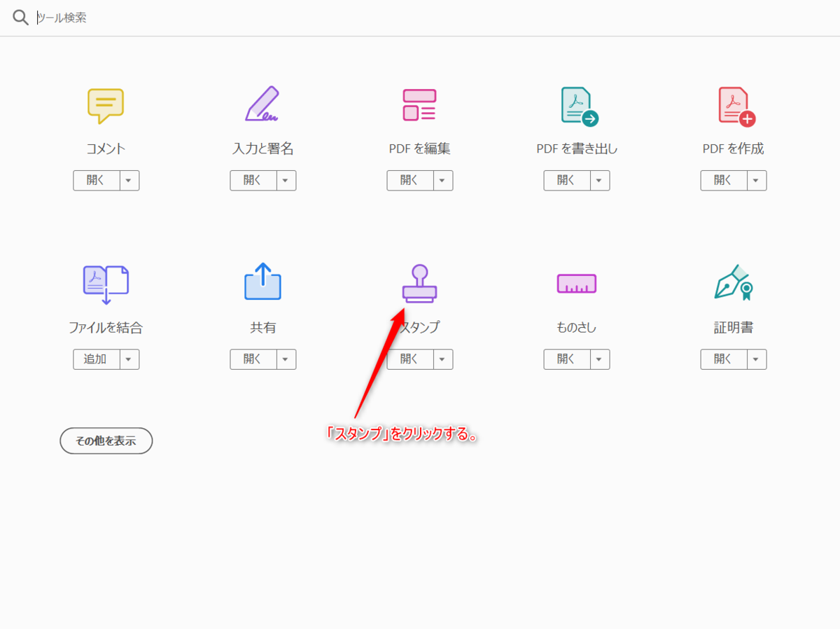Expand dropdown arrow under 証明書

[757, 359]
